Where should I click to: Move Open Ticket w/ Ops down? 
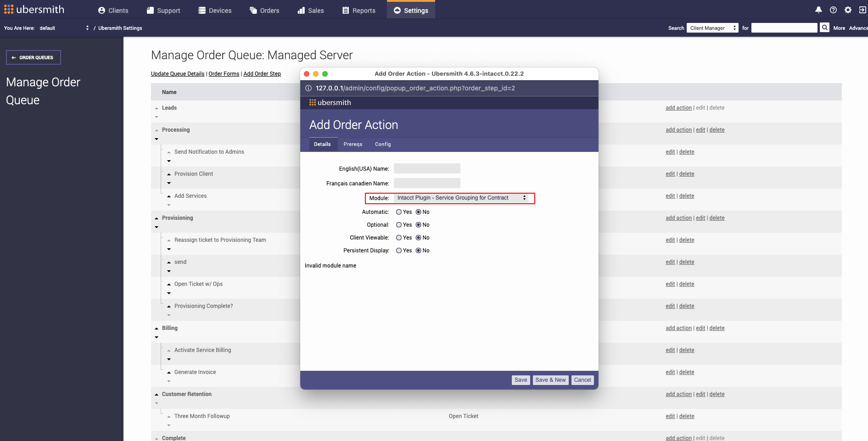point(169,293)
